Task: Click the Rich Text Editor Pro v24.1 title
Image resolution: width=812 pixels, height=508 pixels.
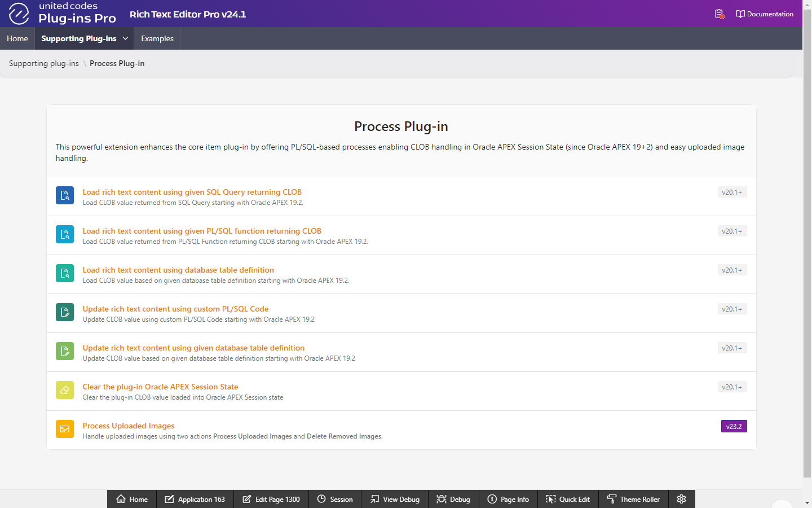Action: click(188, 14)
